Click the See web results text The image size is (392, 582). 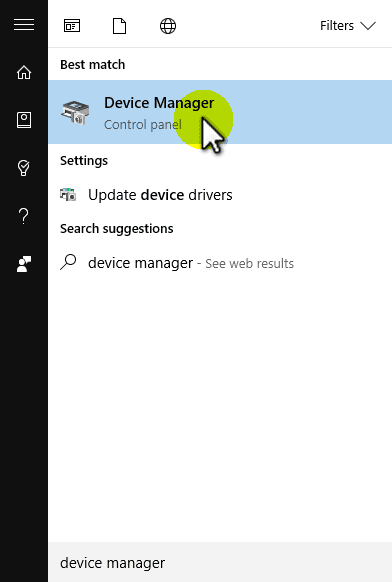click(249, 264)
